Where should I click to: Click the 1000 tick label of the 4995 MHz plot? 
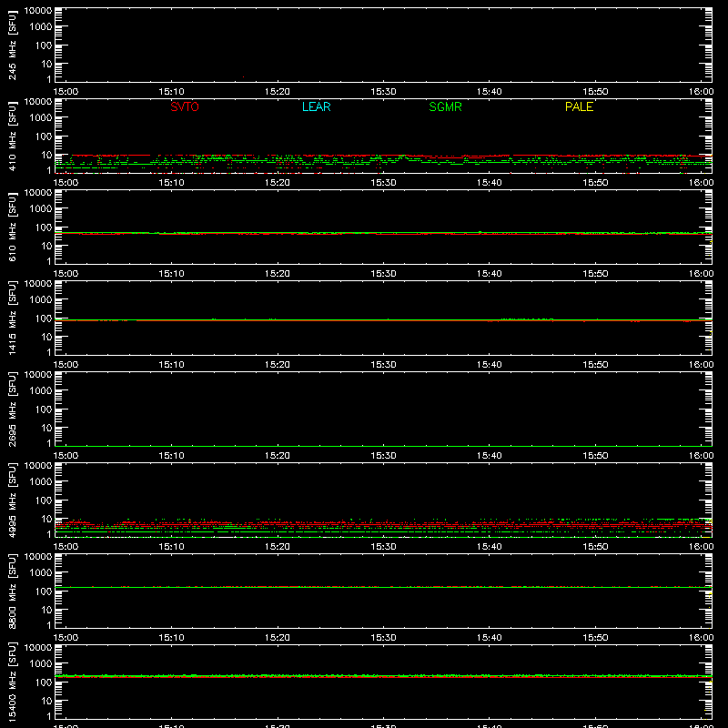41,482
